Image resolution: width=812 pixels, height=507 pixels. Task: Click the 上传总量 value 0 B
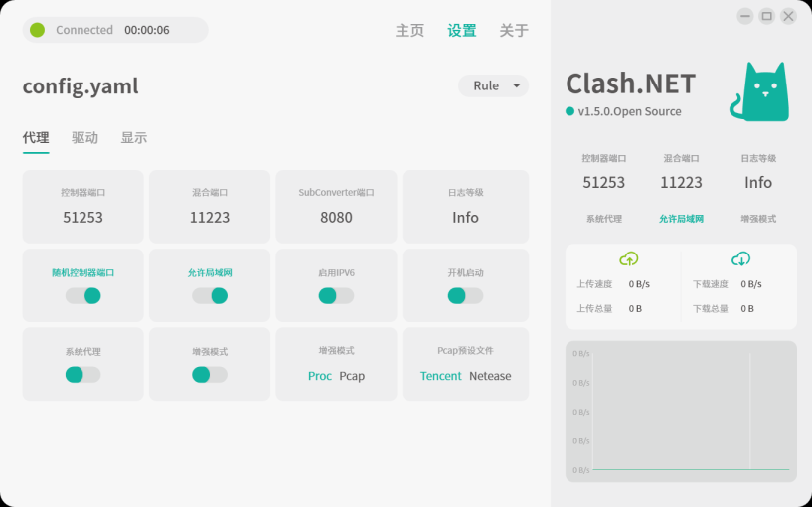635,308
